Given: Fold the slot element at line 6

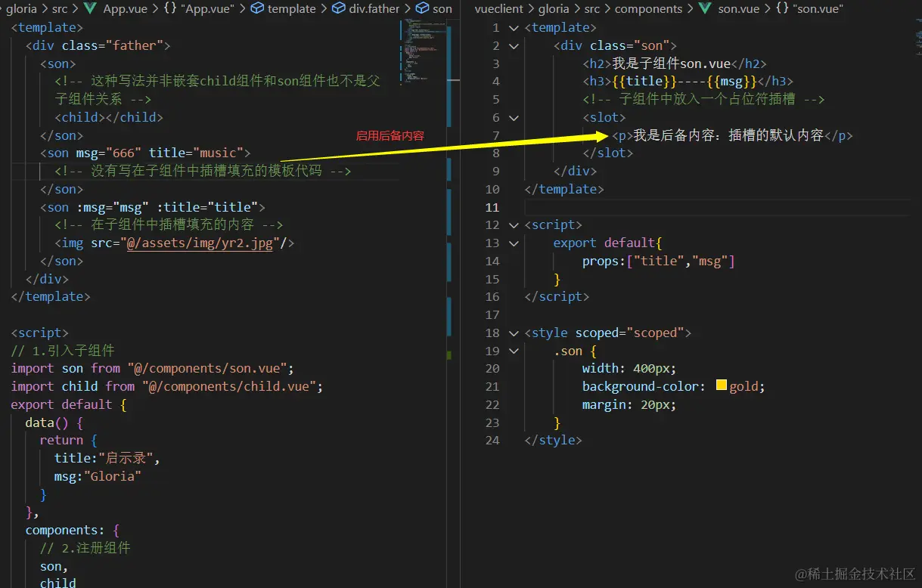Looking at the screenshot, I should 514,118.
